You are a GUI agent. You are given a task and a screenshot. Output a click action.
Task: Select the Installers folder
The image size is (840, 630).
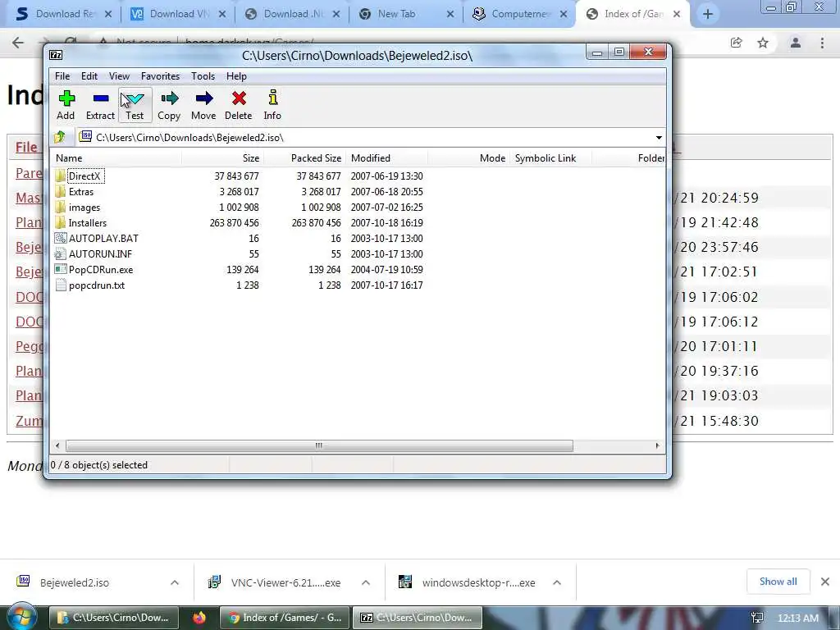[87, 223]
